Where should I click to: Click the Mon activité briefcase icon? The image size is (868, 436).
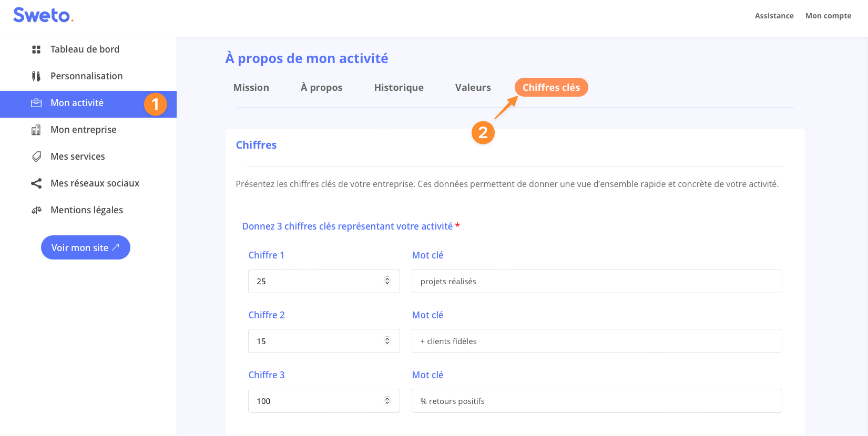(36, 103)
